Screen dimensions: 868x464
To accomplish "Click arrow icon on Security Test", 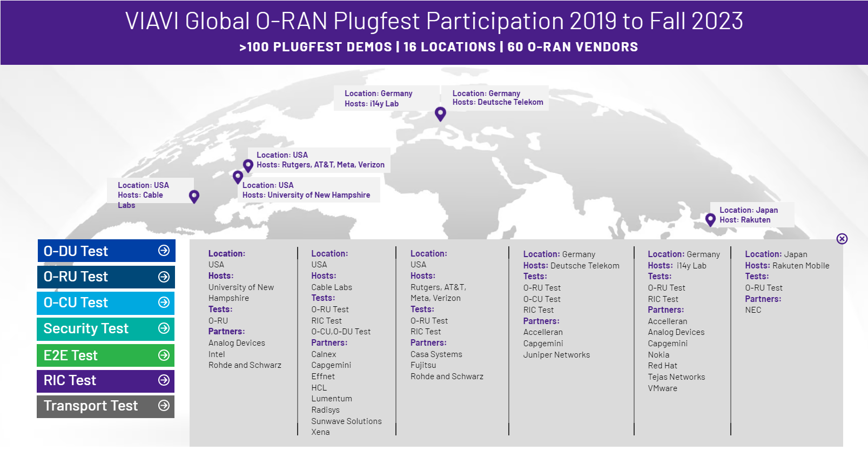I will click(164, 328).
